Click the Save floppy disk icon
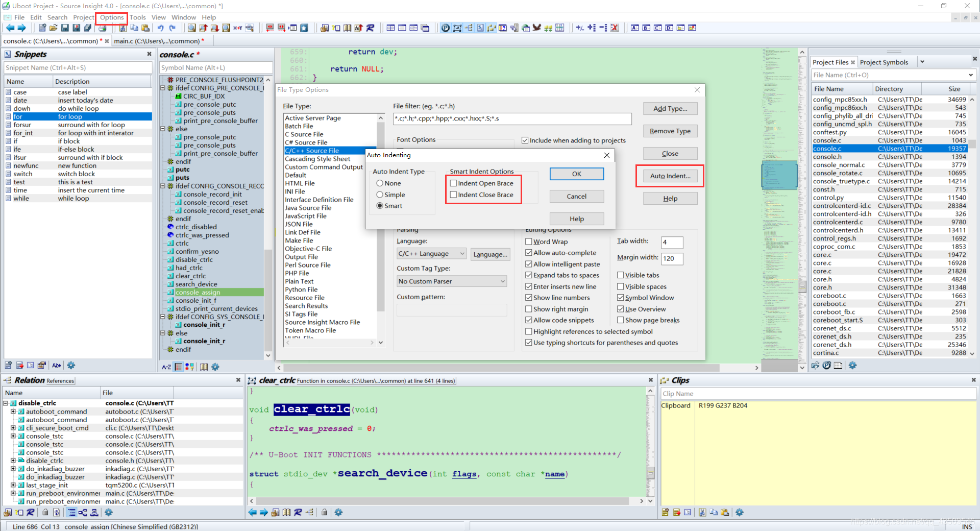The width and height of the screenshot is (980, 531). (65, 28)
